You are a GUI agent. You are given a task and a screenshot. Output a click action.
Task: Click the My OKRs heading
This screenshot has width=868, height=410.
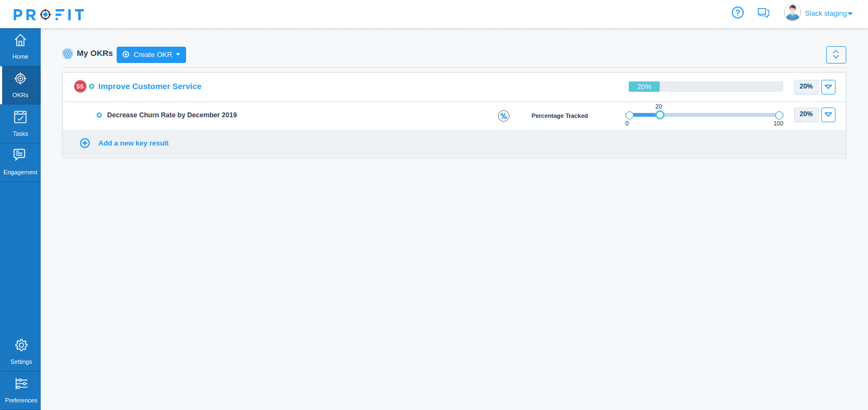(95, 53)
